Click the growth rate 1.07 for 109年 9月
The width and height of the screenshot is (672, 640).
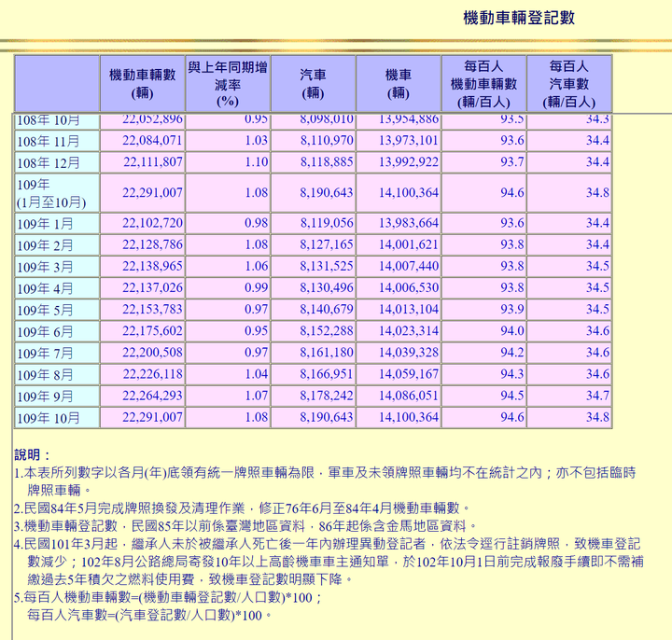pos(257,396)
